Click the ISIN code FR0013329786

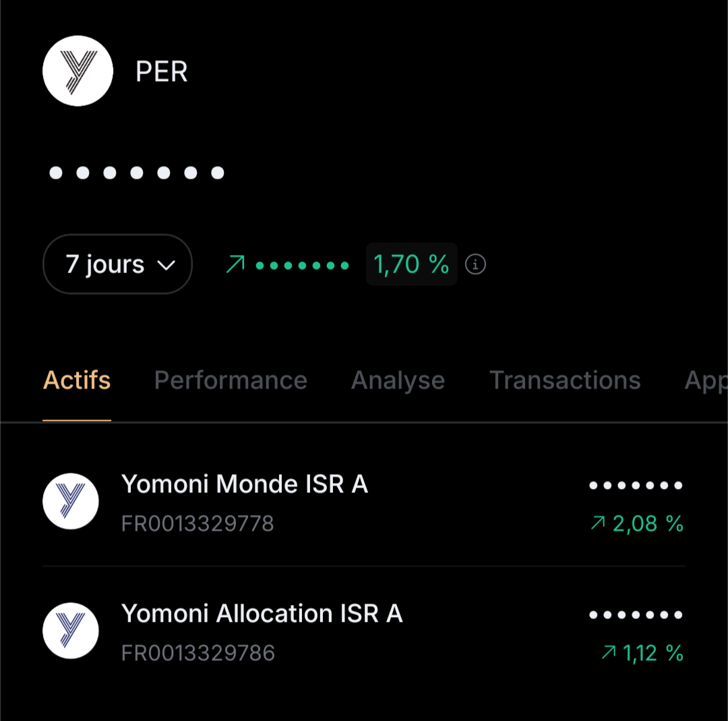(x=198, y=653)
